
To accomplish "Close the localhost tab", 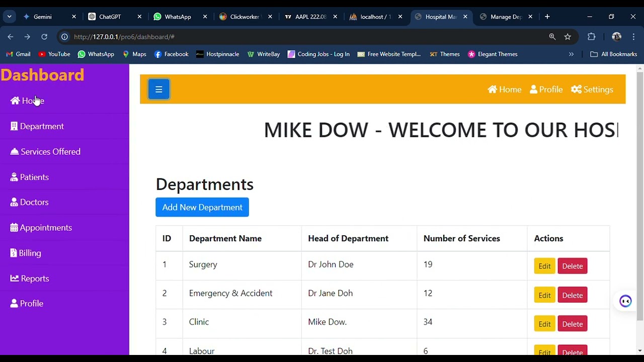I will (x=400, y=17).
